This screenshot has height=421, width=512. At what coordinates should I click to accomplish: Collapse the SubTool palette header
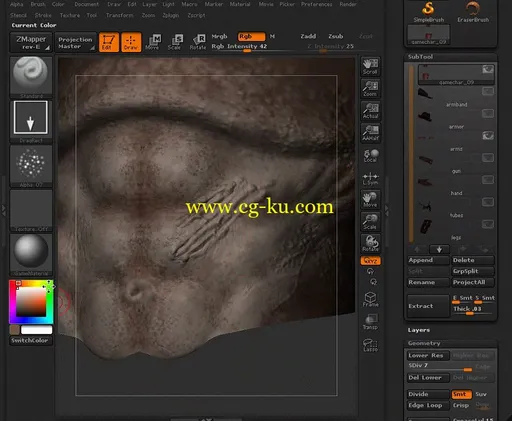coord(421,57)
